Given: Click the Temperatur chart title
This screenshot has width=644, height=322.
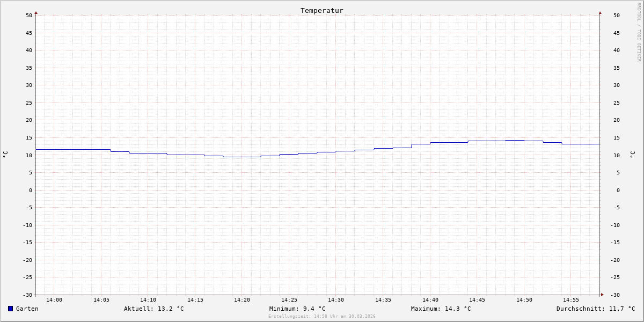Looking at the screenshot, I should point(322,10).
